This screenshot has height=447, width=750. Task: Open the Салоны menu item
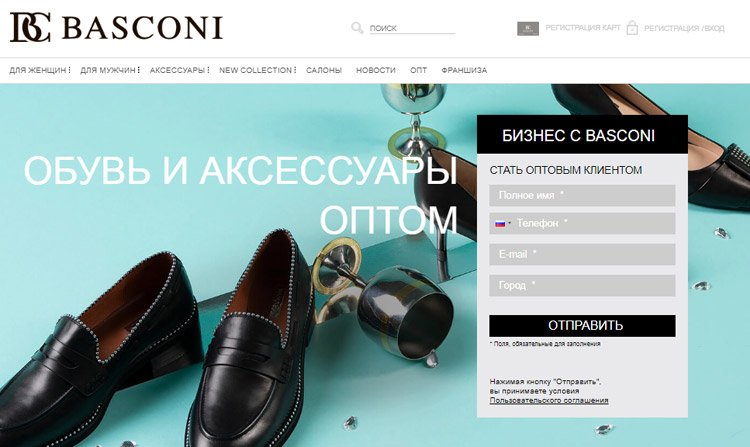point(324,70)
